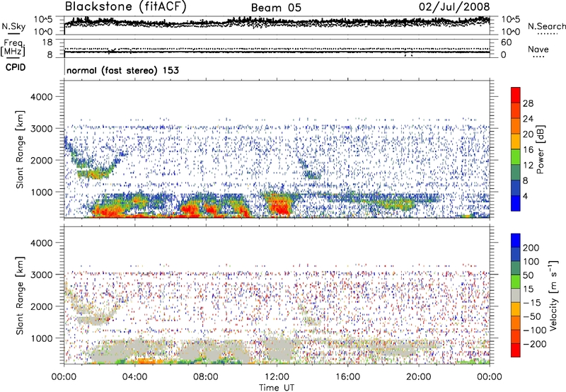This screenshot has height=392, width=566.
Task: Click the '100' Velocity colorbar label
Action: (531, 261)
